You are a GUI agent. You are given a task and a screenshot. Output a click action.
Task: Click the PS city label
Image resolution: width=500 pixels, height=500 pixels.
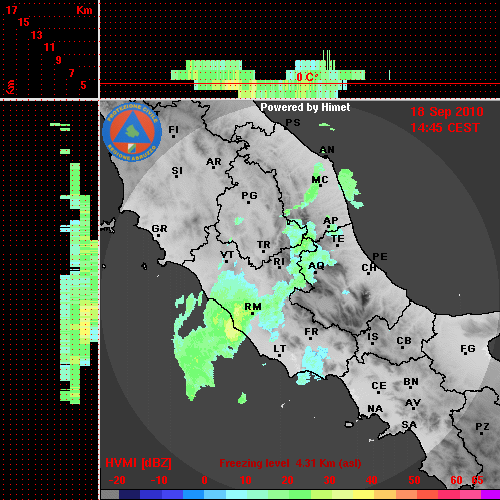pos(293,123)
